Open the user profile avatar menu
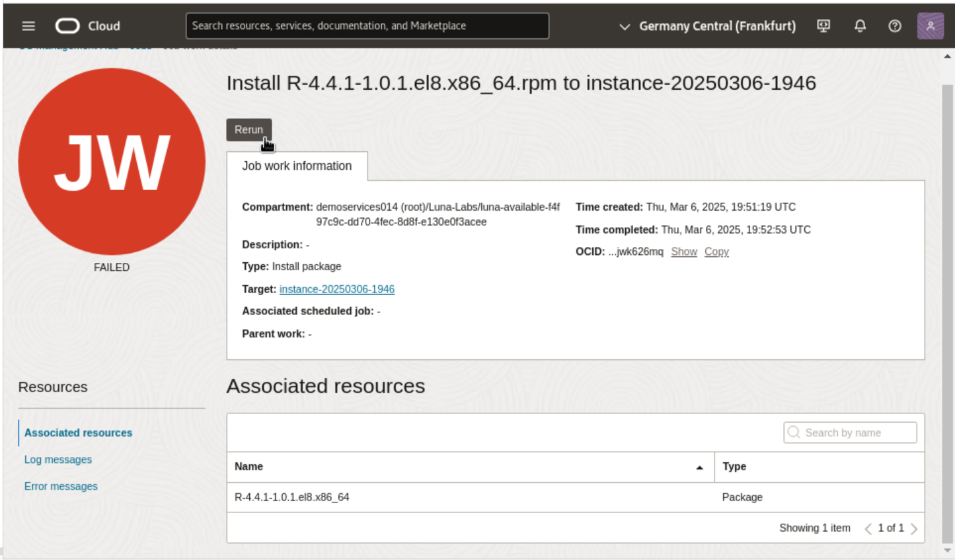The image size is (955, 560). point(931,26)
